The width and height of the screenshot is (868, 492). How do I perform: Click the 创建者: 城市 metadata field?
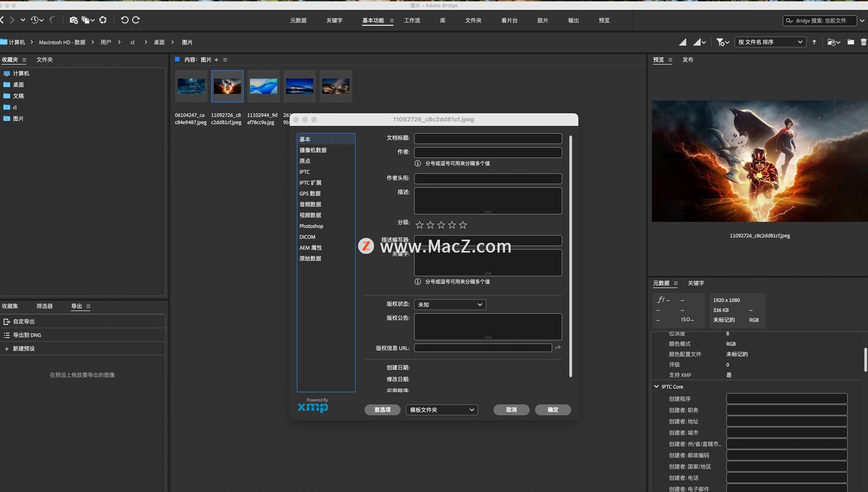[x=787, y=433]
